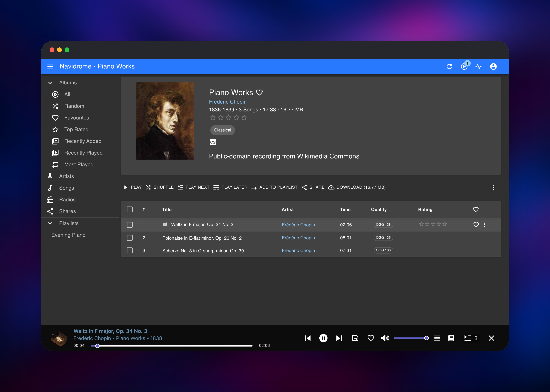Open Favourites albums
Viewport: 550px width, 392px height.
coord(80,118)
